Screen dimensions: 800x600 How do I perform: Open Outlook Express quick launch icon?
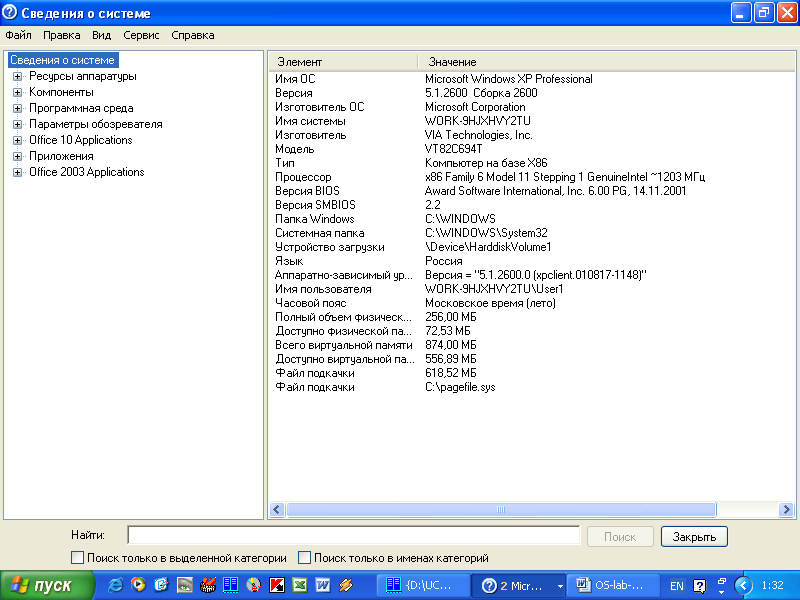pos(161,585)
